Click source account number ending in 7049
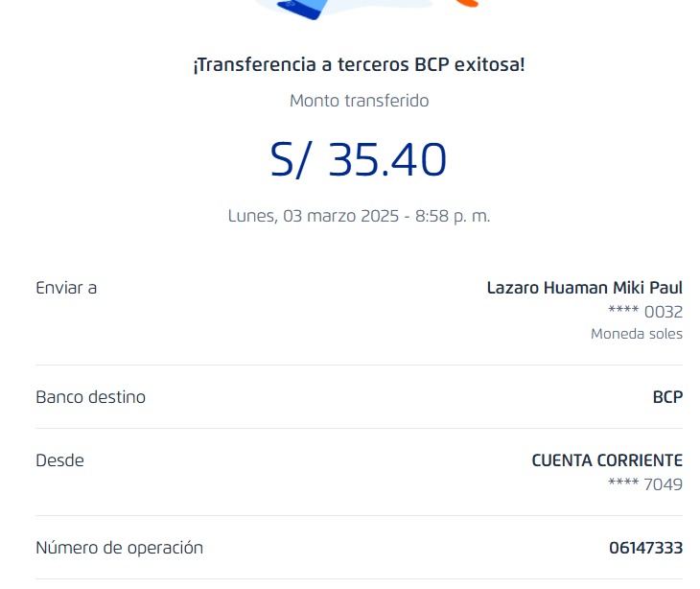This screenshot has width=700, height=589. [x=645, y=484]
